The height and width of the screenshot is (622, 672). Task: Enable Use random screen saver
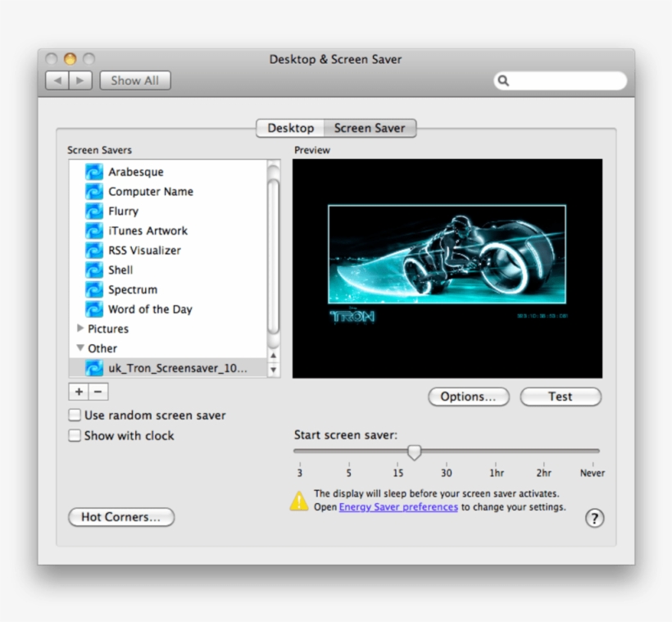(75, 415)
